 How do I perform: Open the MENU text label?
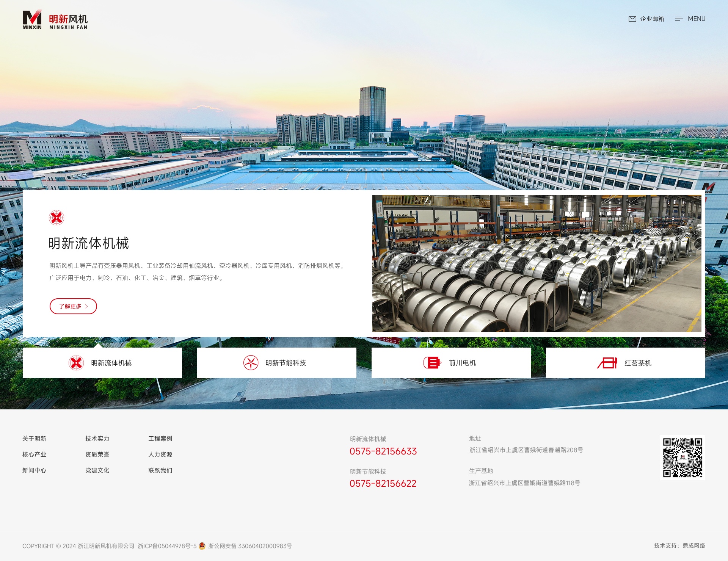(x=697, y=19)
